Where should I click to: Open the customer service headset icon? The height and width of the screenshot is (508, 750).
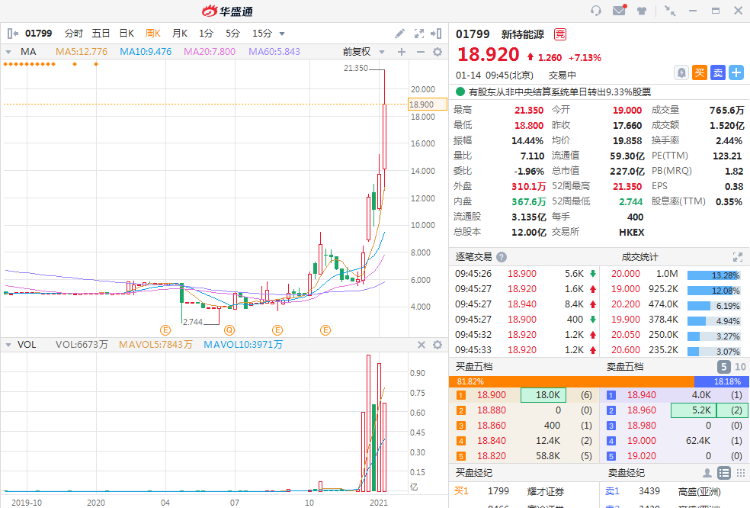(x=596, y=11)
